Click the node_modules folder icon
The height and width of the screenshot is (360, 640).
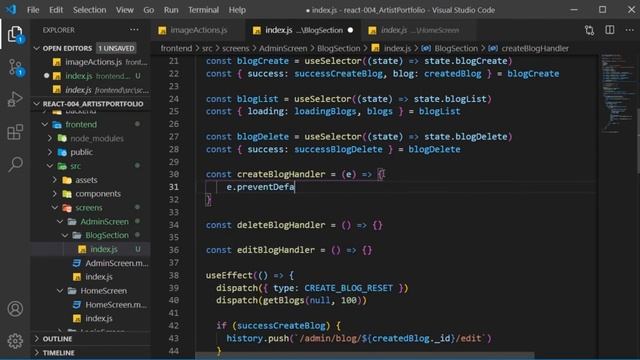click(62, 138)
